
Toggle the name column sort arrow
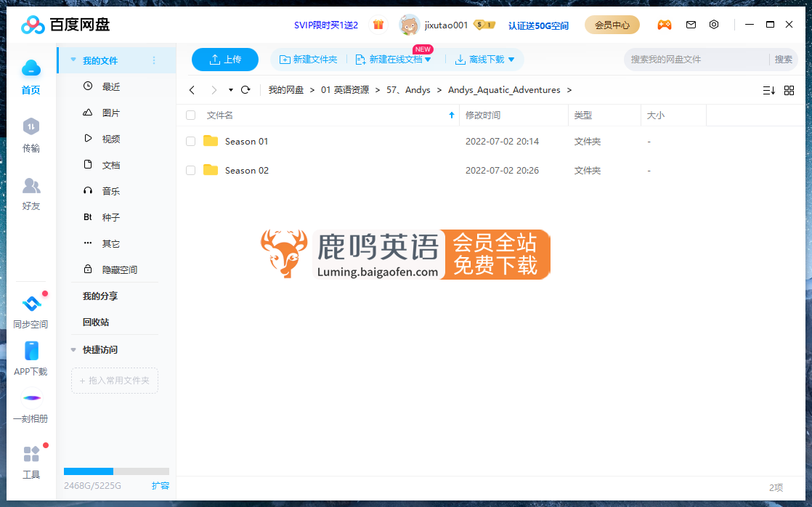coord(452,115)
